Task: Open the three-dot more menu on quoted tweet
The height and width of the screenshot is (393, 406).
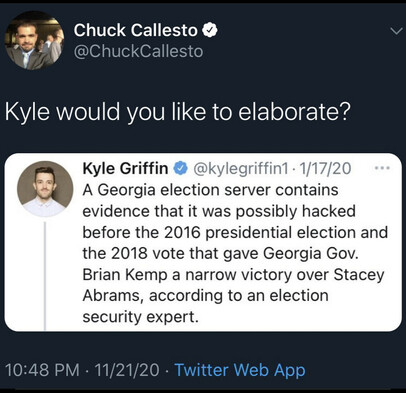Action: (382, 168)
